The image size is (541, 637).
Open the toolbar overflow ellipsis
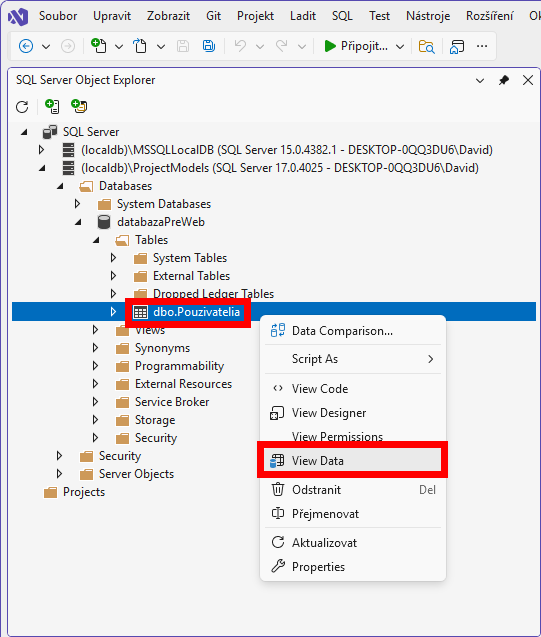482,46
